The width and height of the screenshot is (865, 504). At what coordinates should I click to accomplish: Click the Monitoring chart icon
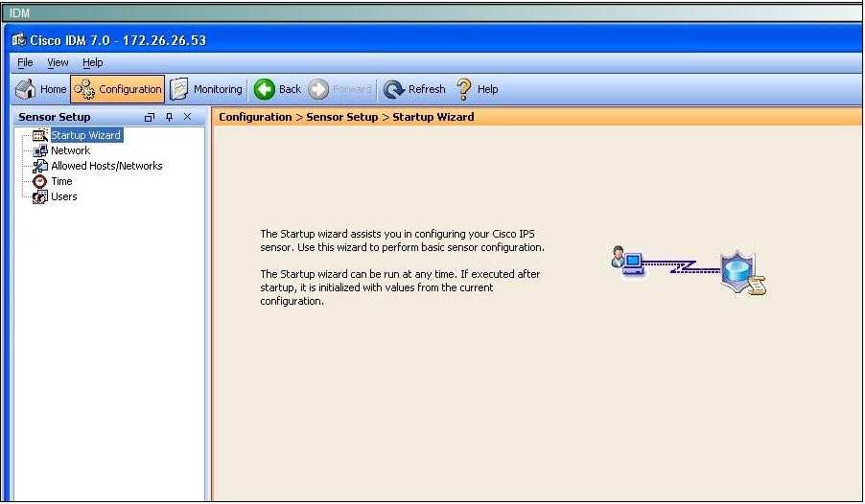coord(178,89)
